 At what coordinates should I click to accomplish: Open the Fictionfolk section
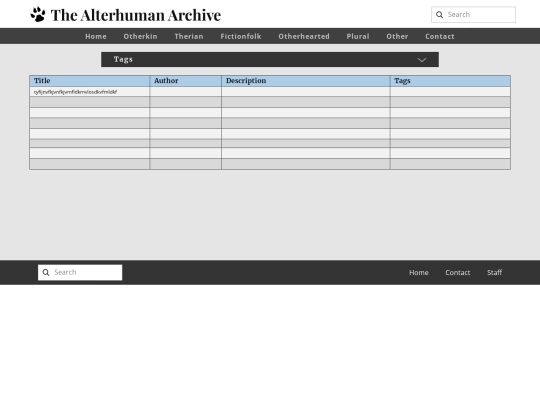pyautogui.click(x=241, y=37)
